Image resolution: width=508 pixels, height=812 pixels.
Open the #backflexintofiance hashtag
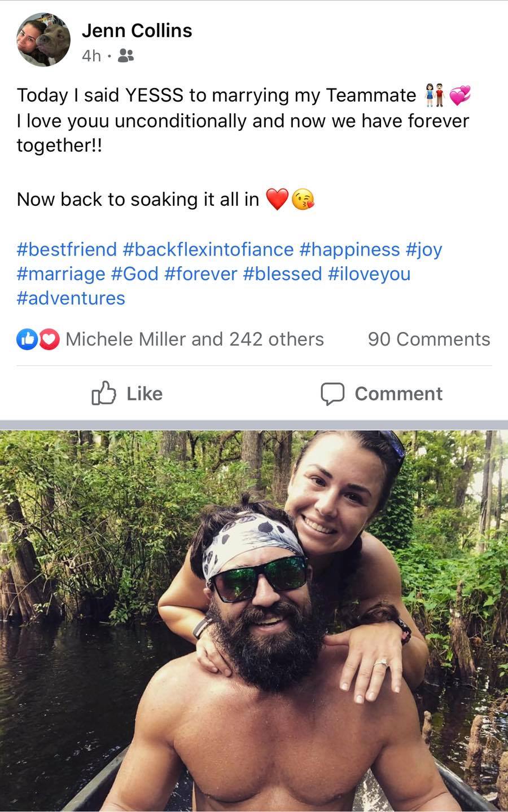point(208,249)
